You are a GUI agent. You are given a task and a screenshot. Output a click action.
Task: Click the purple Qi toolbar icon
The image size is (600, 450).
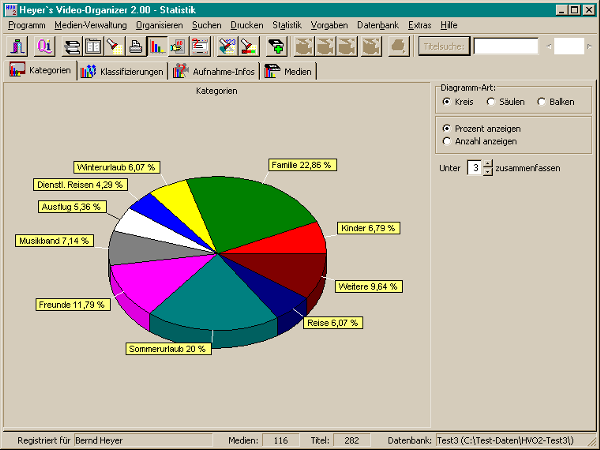45,45
